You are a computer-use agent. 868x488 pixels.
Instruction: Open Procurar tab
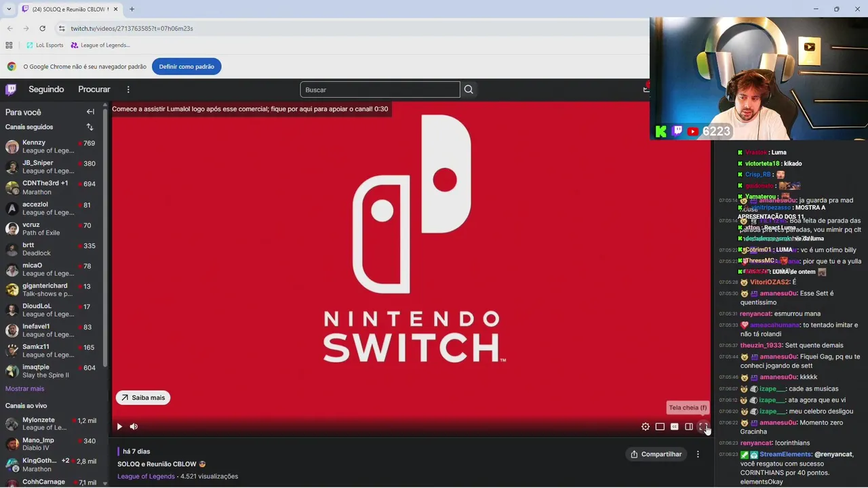[94, 89]
